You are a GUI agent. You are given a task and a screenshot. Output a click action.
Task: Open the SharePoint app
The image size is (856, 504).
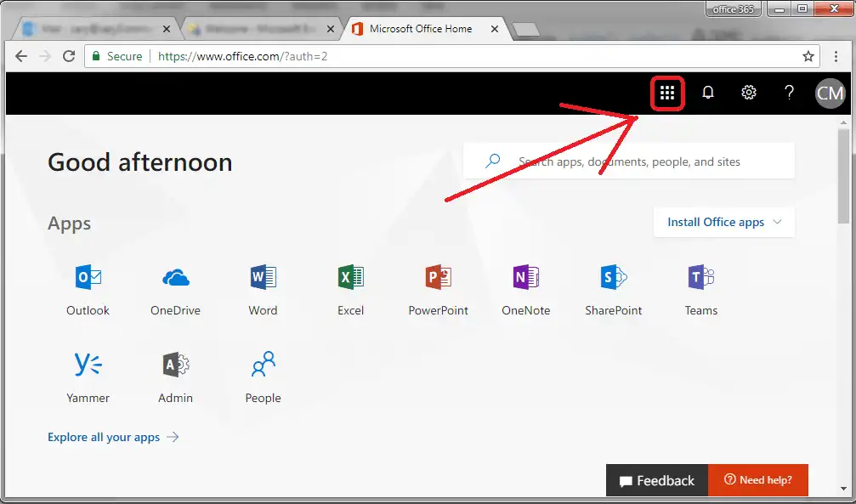(x=613, y=289)
